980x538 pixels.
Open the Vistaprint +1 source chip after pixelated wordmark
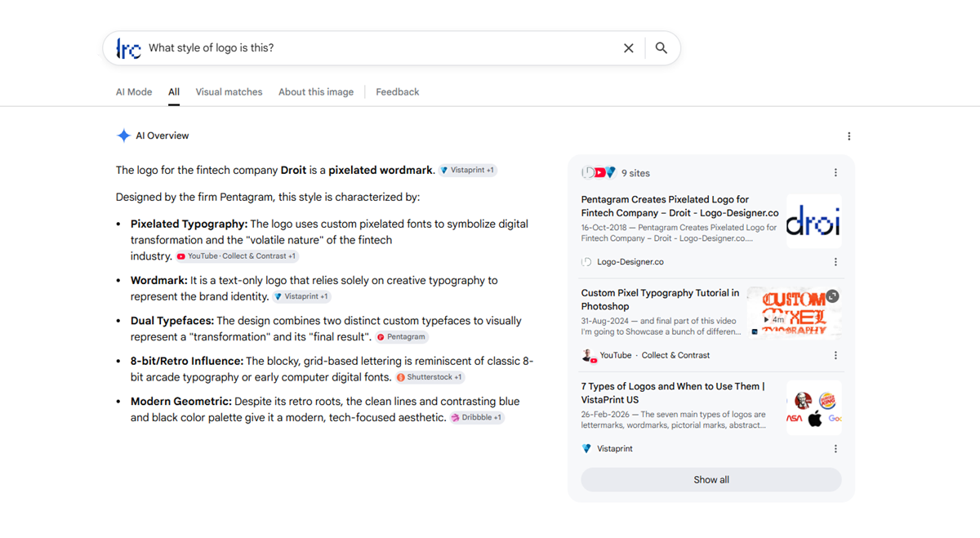(x=467, y=171)
